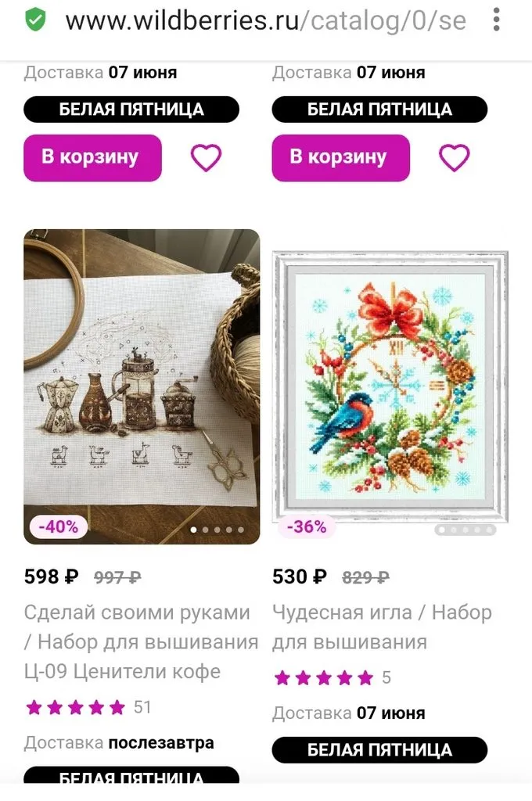Tap the green secure-site shield icon
532x801 pixels.
[x=35, y=20]
